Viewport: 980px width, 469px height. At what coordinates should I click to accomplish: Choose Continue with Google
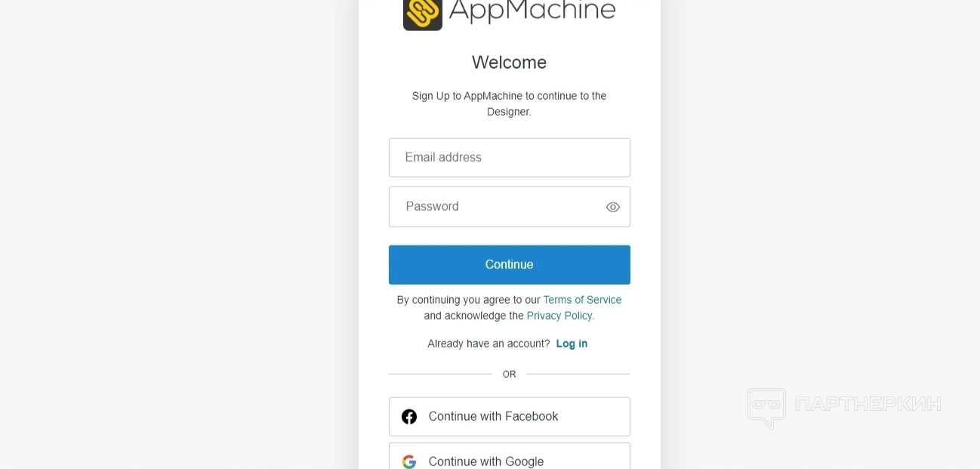[x=510, y=456]
